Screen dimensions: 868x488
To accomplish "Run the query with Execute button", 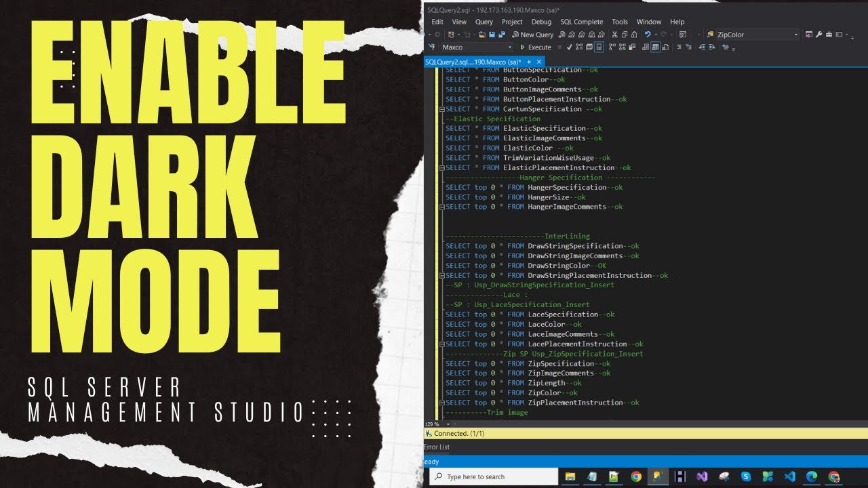I will coord(536,47).
